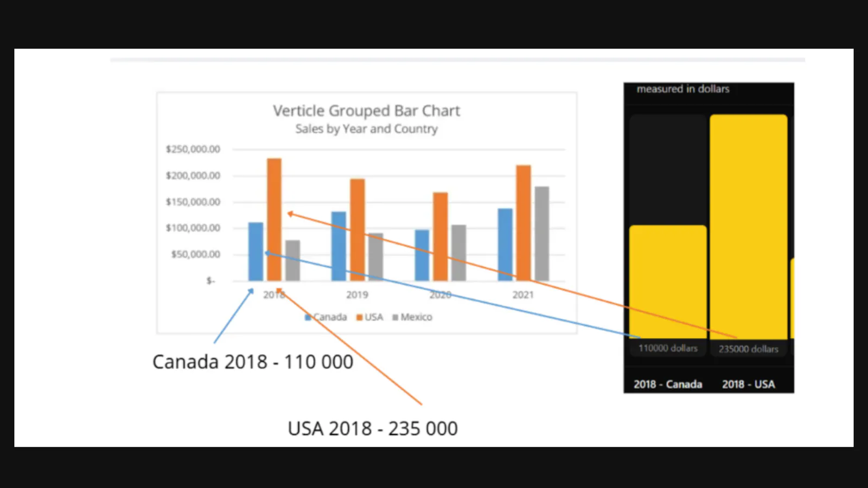Click the gray Mexico bar for 2019

tap(375, 257)
